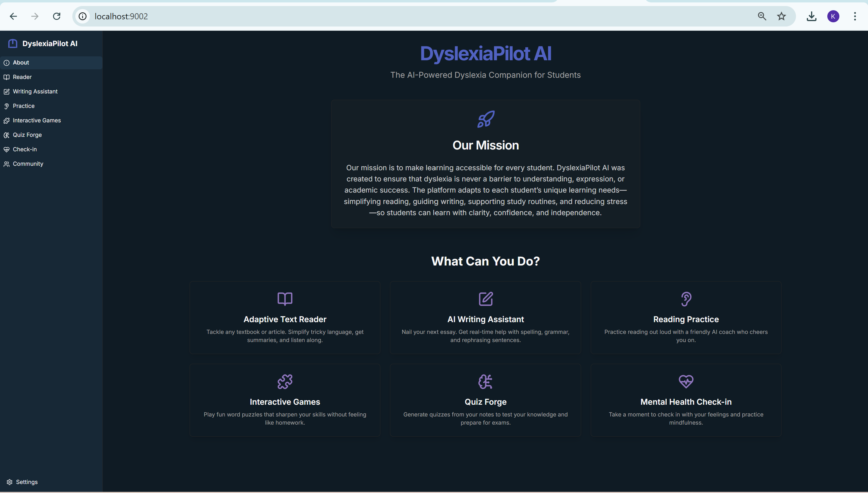Click the heart pulse icon on Mental Health Check-in card
868x493 pixels.
coord(686,382)
